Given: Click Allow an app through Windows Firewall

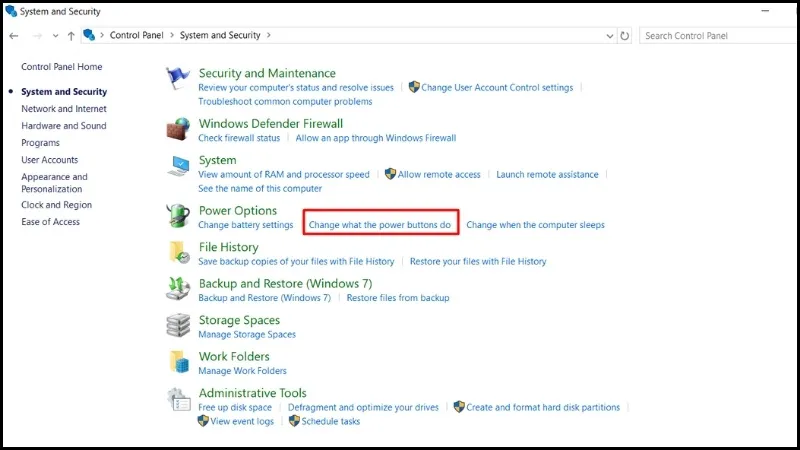Looking at the screenshot, I should click(x=375, y=138).
